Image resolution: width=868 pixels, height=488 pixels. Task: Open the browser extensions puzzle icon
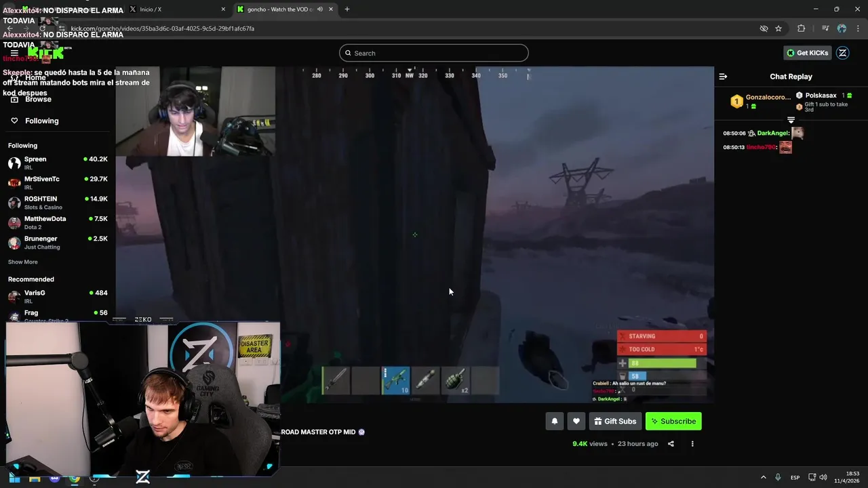tap(801, 28)
